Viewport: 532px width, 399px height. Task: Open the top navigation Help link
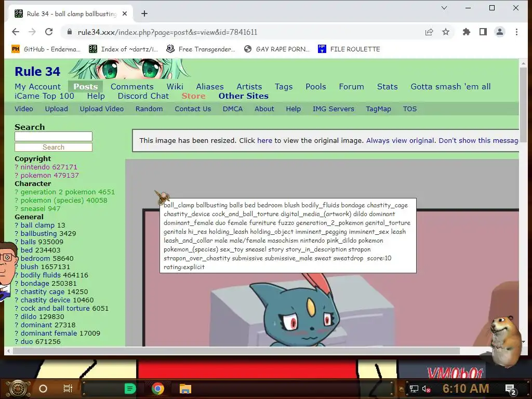[96, 96]
